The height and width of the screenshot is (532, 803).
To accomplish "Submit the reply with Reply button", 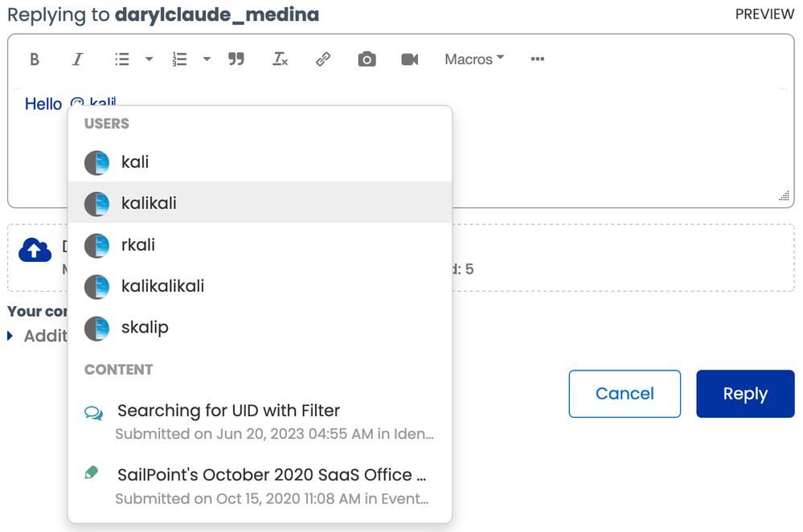I will click(x=745, y=394).
